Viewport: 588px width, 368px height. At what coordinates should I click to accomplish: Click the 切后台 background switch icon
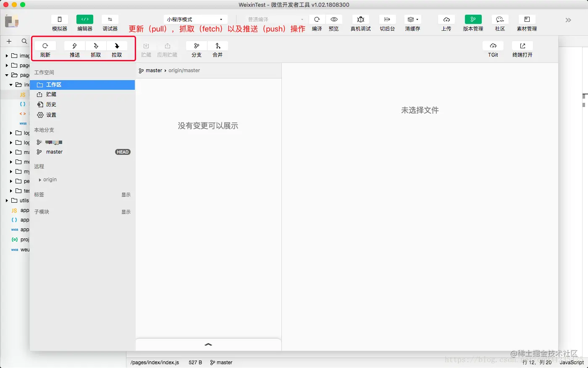tap(387, 20)
